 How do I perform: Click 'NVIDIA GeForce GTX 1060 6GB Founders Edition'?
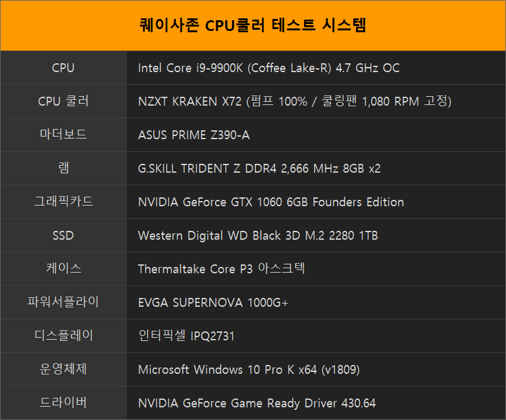click(x=271, y=202)
